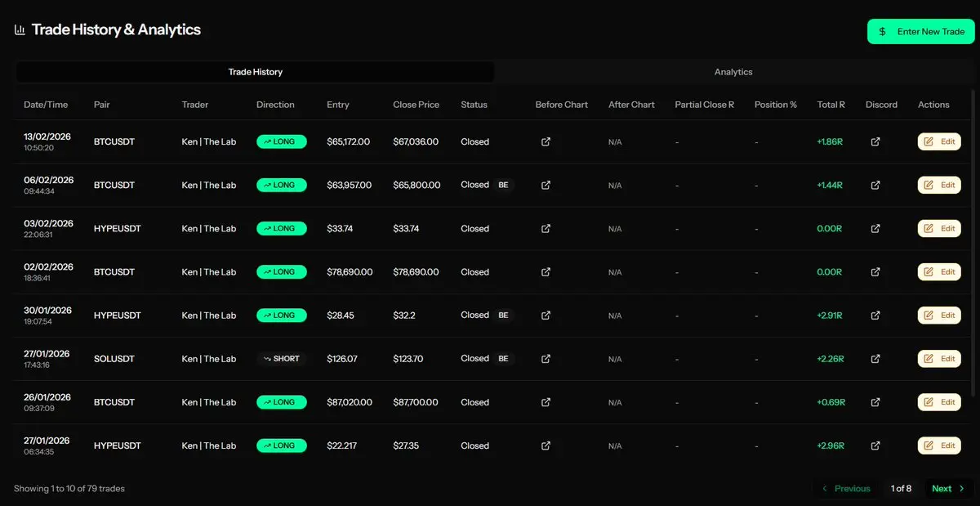Open Discord link for the +1.44R trade
The image size is (980, 506).
point(875,185)
